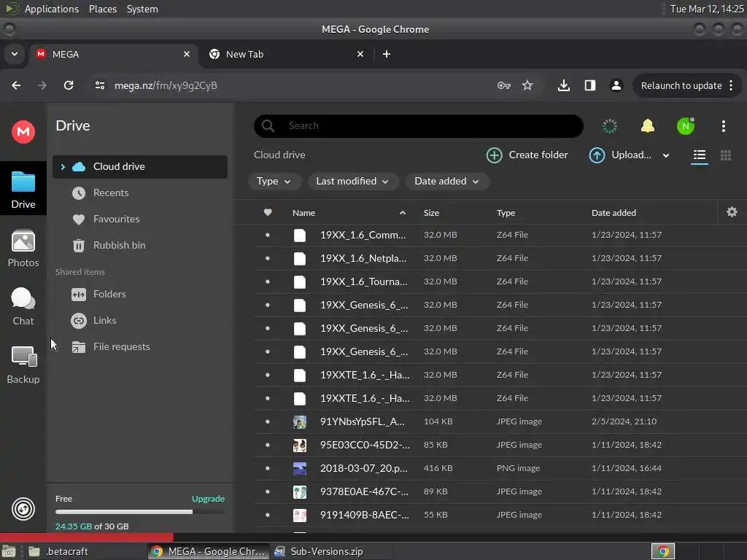Click the transfer sync icon at bottom-left
The height and width of the screenshot is (560, 747).
point(23,508)
